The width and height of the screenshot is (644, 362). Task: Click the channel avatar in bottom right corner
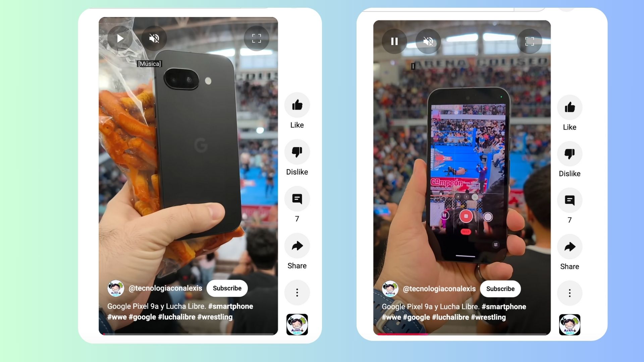click(x=570, y=324)
